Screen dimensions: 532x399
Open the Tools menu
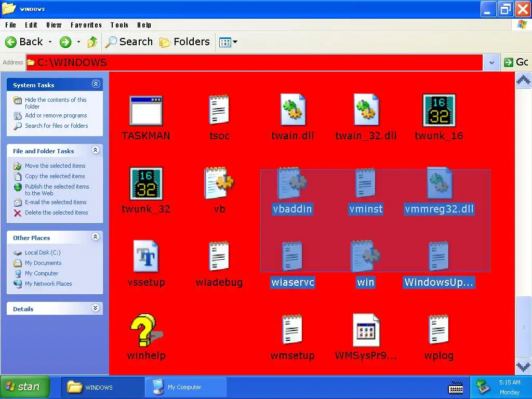119,25
